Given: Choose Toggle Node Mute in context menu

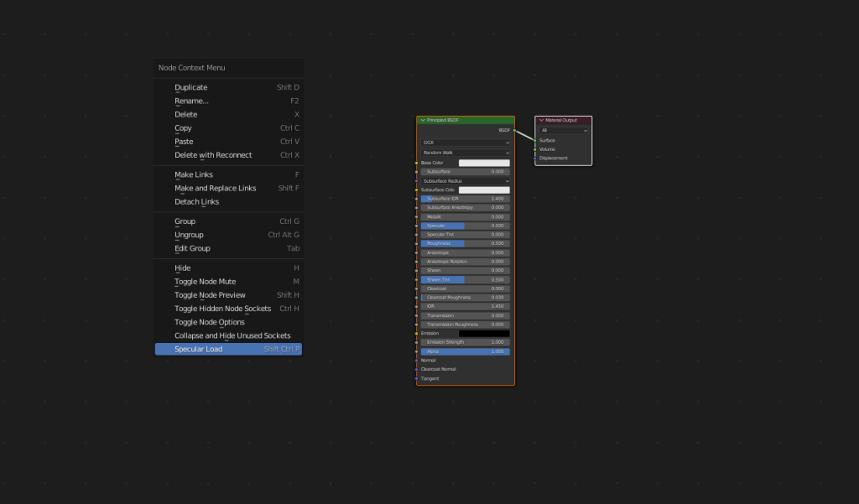Looking at the screenshot, I should 205,282.
